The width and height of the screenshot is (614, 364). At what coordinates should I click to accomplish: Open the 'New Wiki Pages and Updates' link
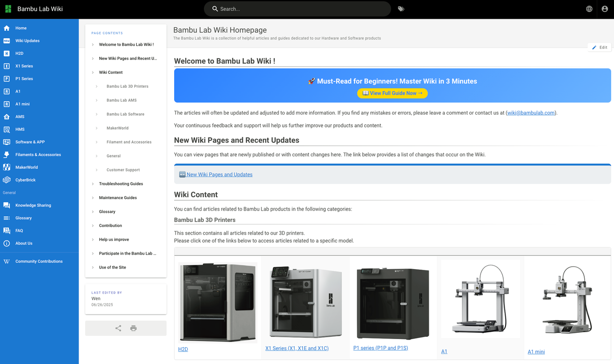point(216,175)
